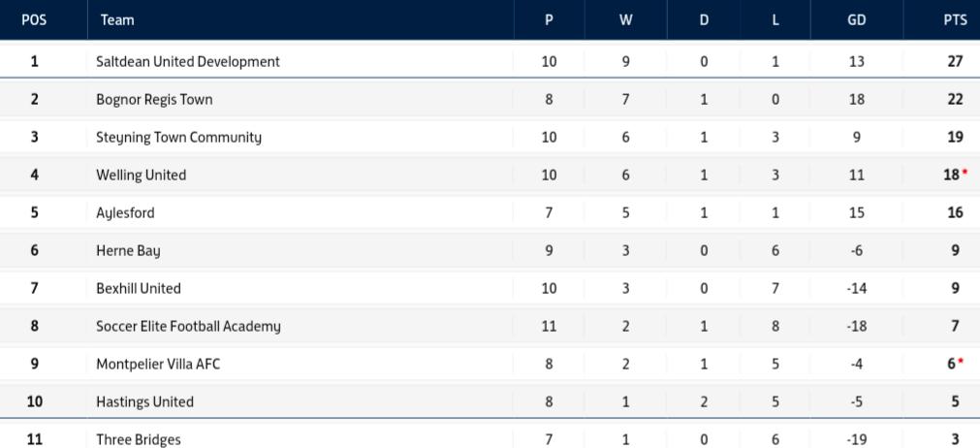Sort table by PTS column header
980x448 pixels.
pos(954,19)
